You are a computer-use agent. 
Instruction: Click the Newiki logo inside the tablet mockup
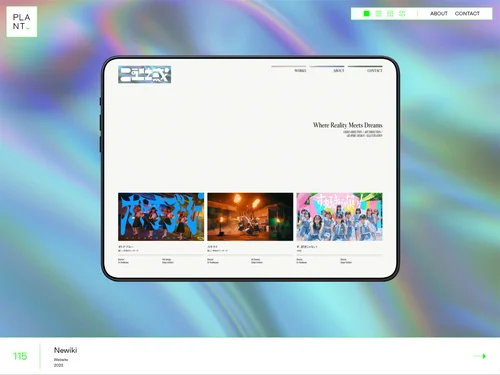point(145,74)
